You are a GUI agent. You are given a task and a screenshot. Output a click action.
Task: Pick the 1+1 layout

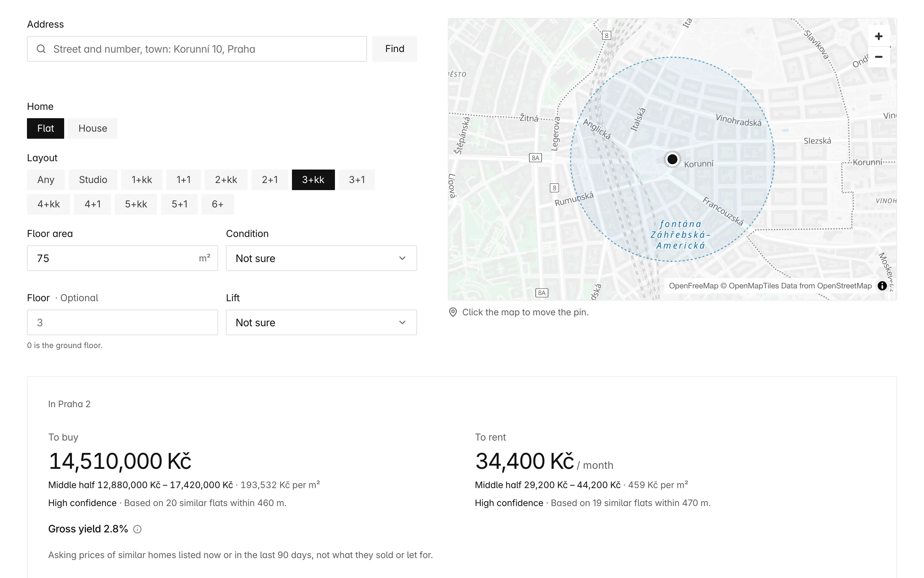tap(183, 180)
